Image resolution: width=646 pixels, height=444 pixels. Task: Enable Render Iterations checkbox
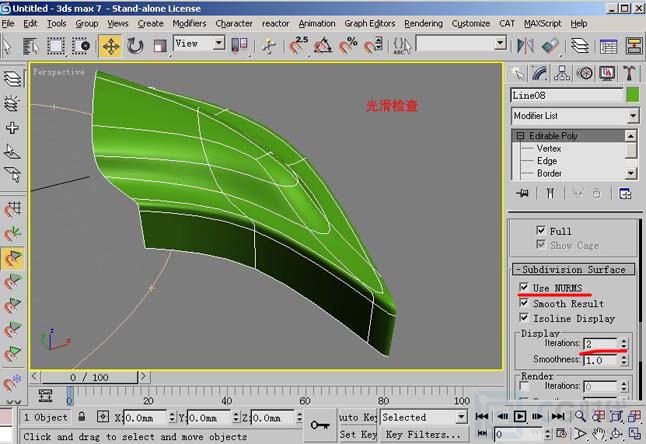pyautogui.click(x=524, y=386)
